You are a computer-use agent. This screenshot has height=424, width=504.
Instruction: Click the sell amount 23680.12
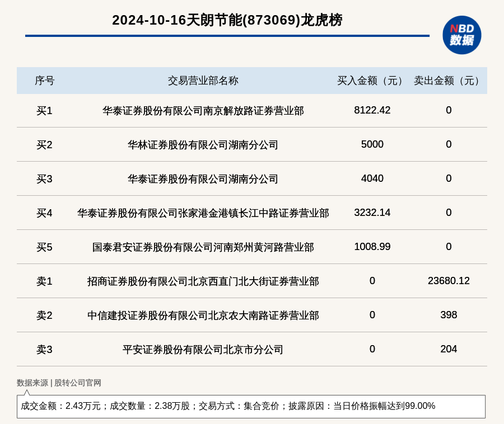(449, 281)
